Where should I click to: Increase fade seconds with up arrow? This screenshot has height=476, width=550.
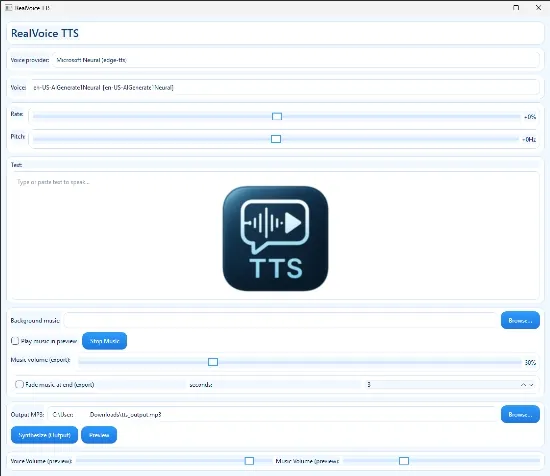pos(523,385)
